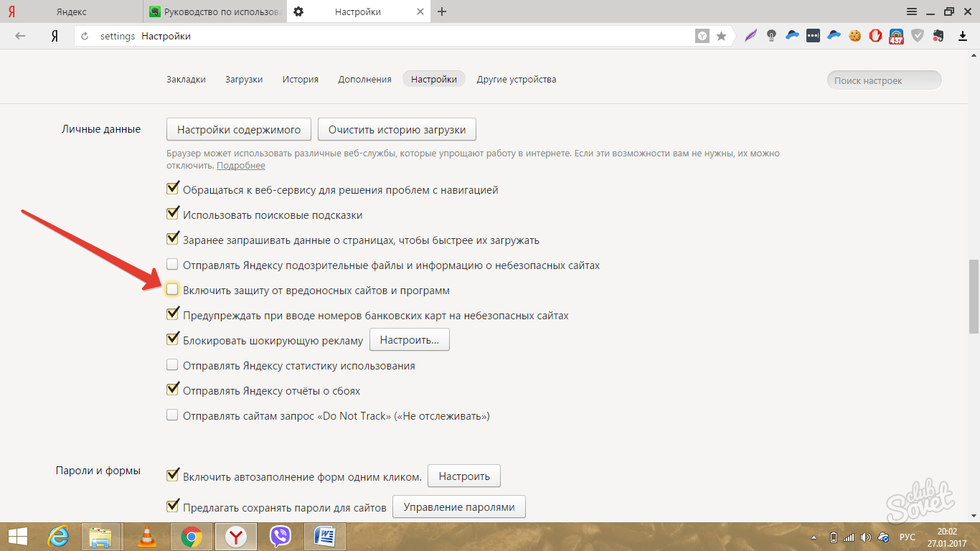The image size is (980, 551).
Task: Open the purple feather extension
Action: [751, 36]
